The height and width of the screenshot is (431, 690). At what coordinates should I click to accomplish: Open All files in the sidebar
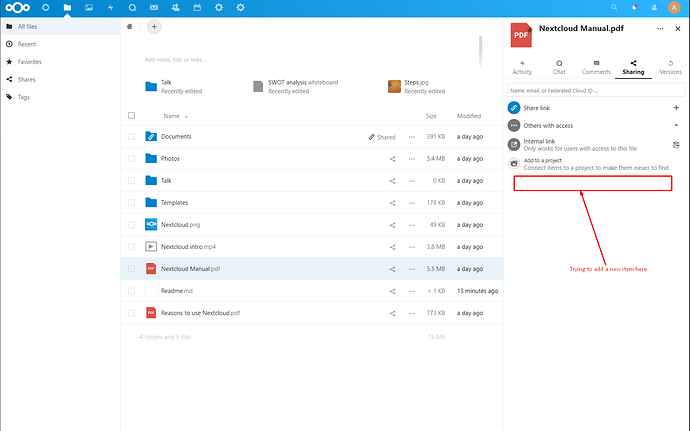point(60,26)
